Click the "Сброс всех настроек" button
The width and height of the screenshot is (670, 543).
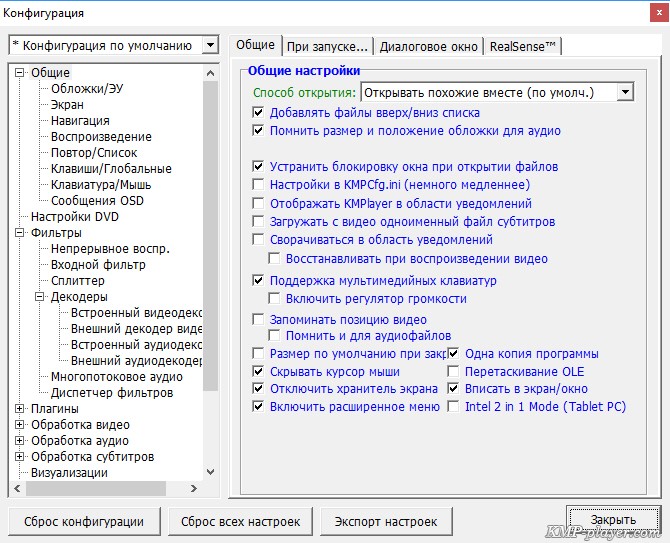[x=241, y=522]
